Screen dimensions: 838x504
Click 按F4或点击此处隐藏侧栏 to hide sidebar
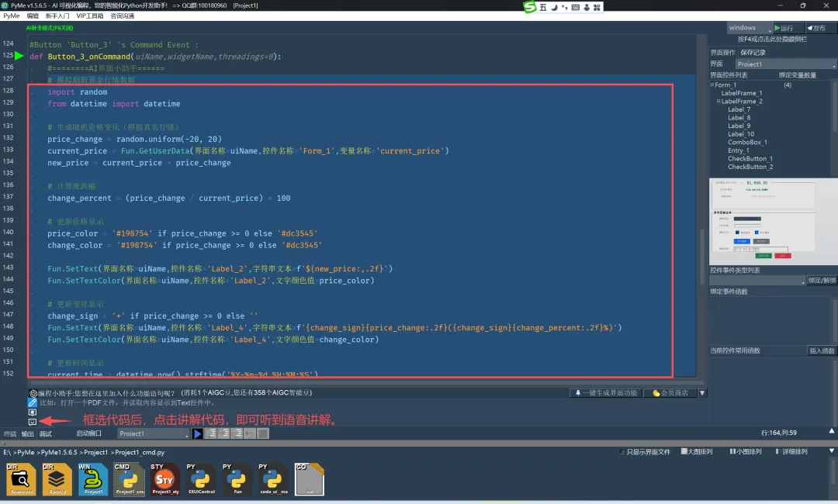(x=772, y=39)
